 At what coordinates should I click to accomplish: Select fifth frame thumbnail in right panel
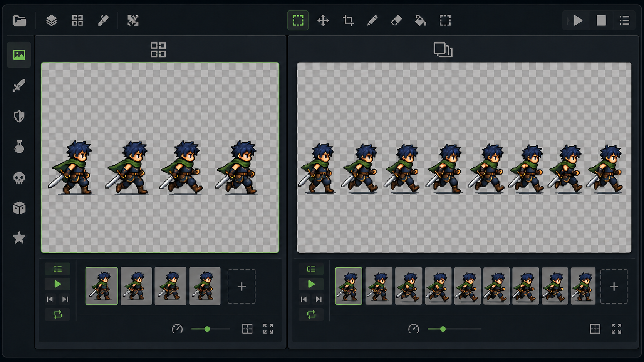pos(467,286)
